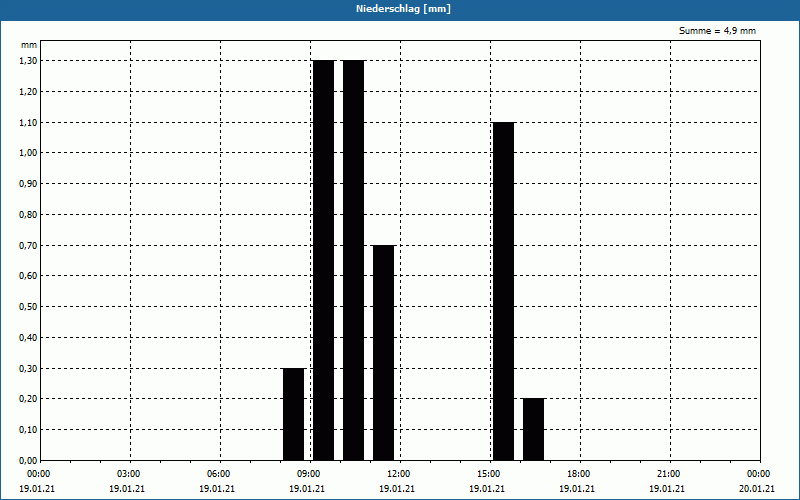Image resolution: width=800 pixels, height=500 pixels.
Task: Click the 0,80 y-axis value
Action: point(28,215)
